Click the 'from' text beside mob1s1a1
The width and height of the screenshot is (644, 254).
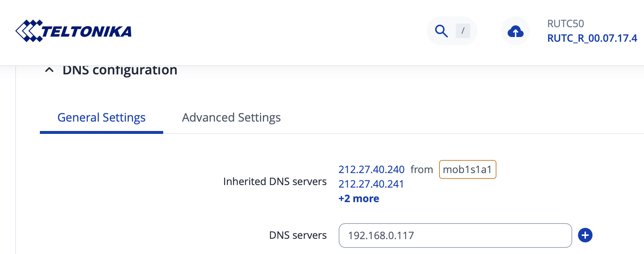tap(422, 169)
